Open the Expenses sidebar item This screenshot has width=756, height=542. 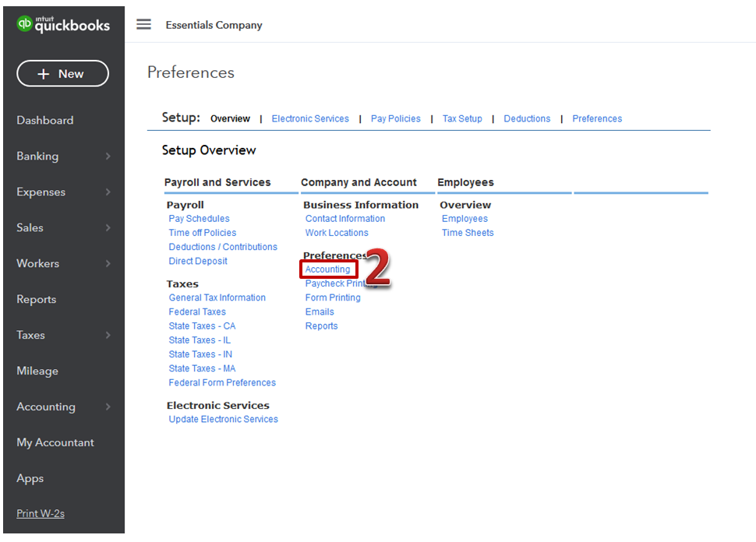point(41,192)
